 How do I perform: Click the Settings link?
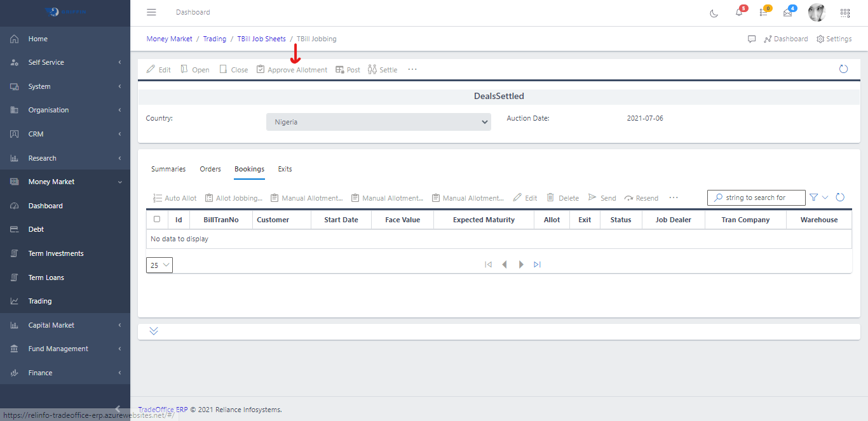[x=834, y=39]
